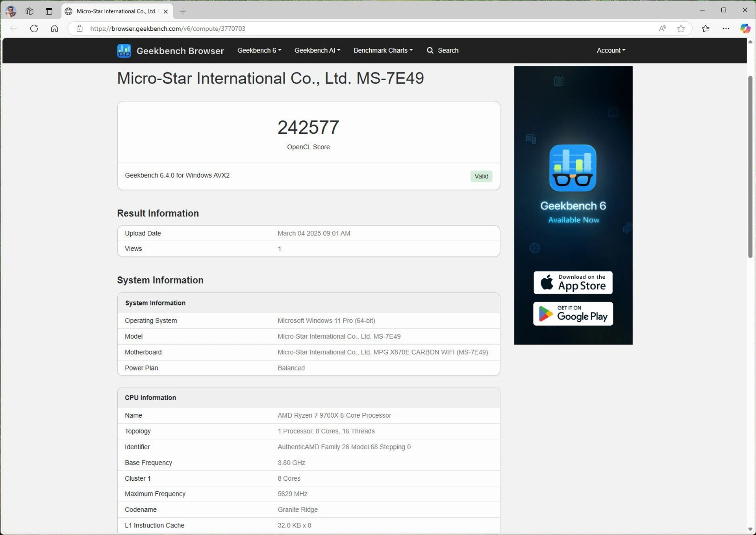The width and height of the screenshot is (756, 535).
Task: Expand the Benchmark Charts dropdown menu
Action: (x=383, y=50)
